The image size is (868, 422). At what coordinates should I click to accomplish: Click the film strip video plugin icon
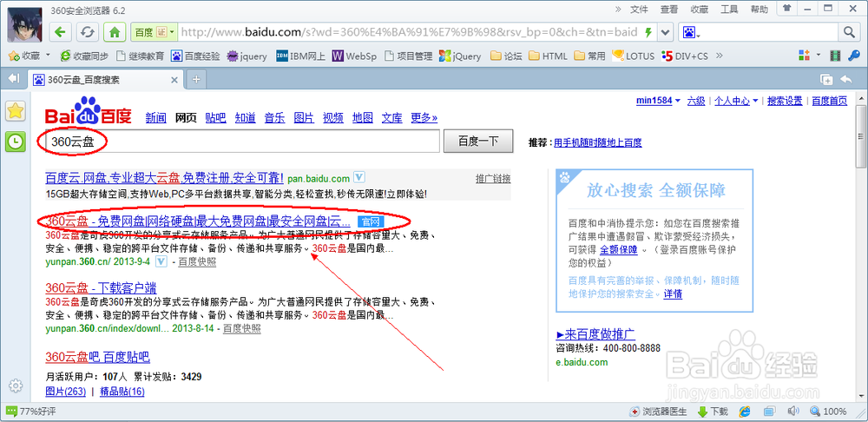pyautogui.click(x=835, y=56)
